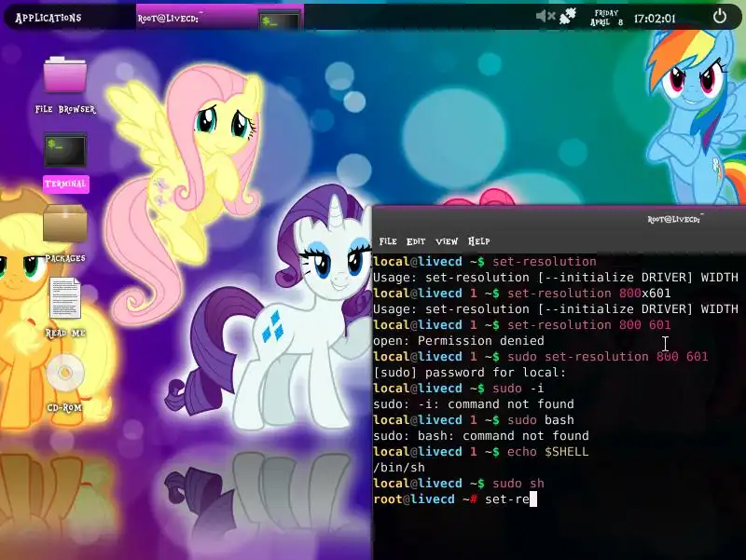Open the terminal File menu
Image resolution: width=746 pixels, height=560 pixels.
[x=388, y=241]
